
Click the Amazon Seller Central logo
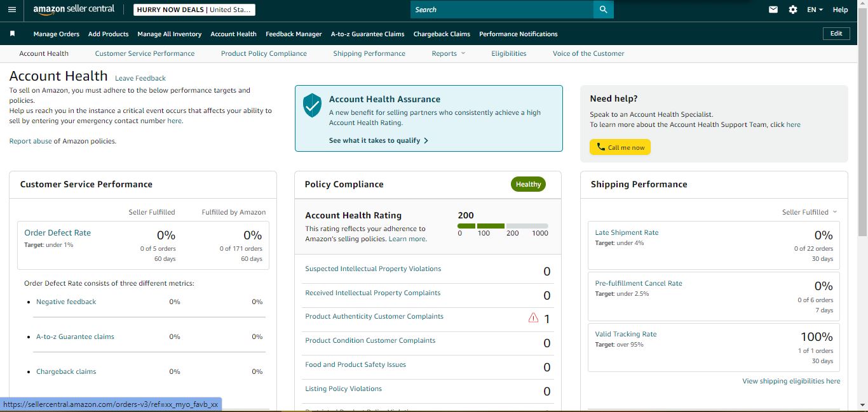74,10
